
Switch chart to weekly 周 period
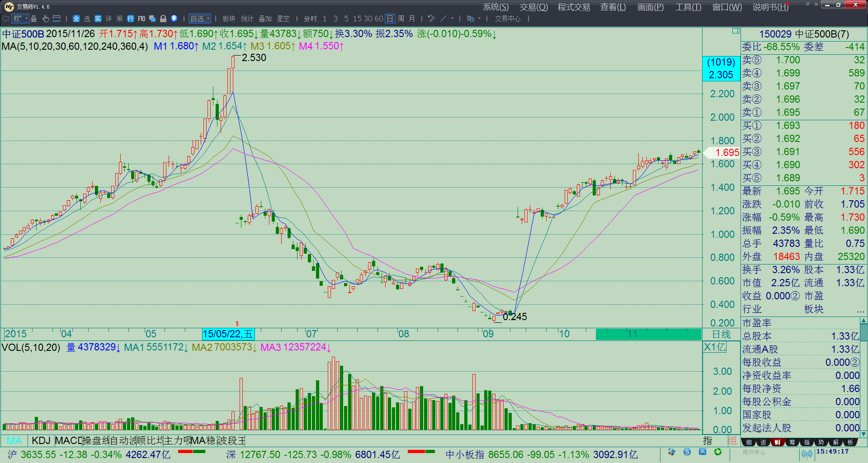(x=401, y=19)
